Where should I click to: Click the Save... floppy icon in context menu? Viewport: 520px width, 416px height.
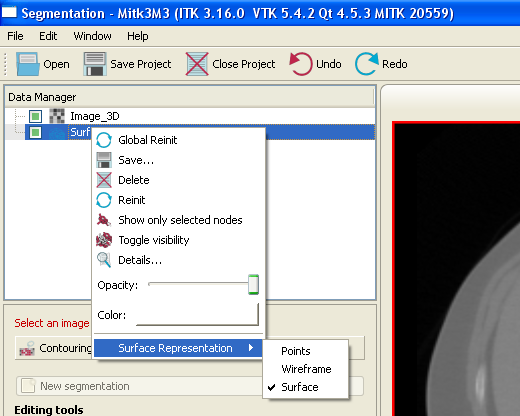pyautogui.click(x=104, y=160)
